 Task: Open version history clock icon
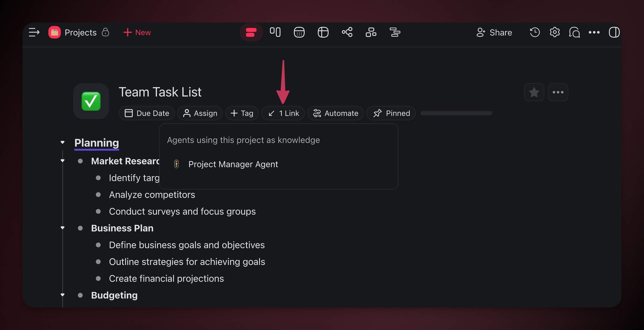(535, 32)
